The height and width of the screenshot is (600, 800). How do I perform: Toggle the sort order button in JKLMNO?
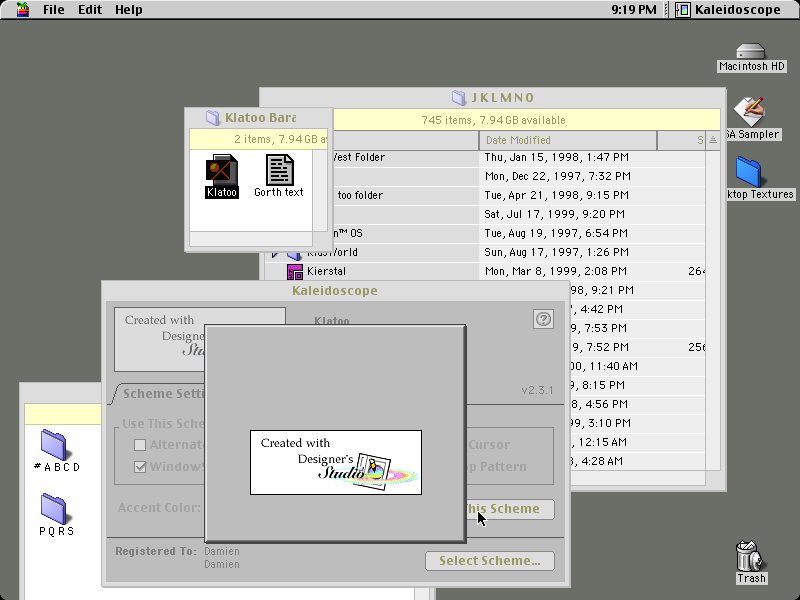tap(713, 140)
